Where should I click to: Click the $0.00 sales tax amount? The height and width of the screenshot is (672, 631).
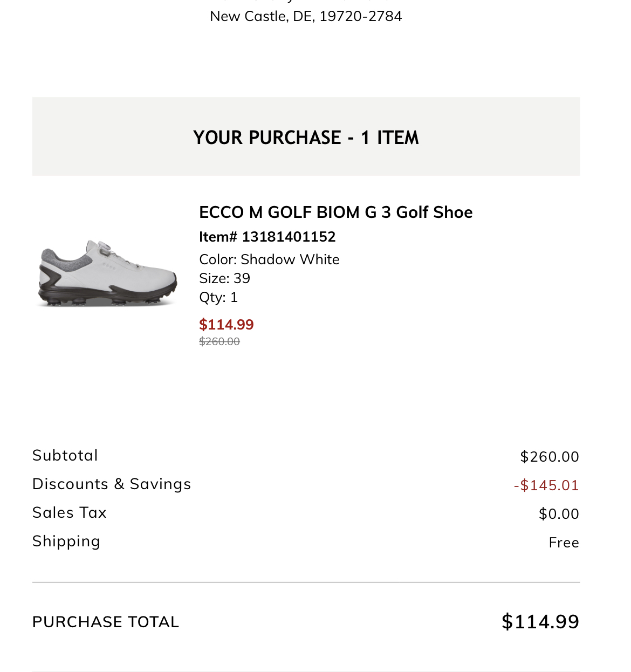(559, 514)
